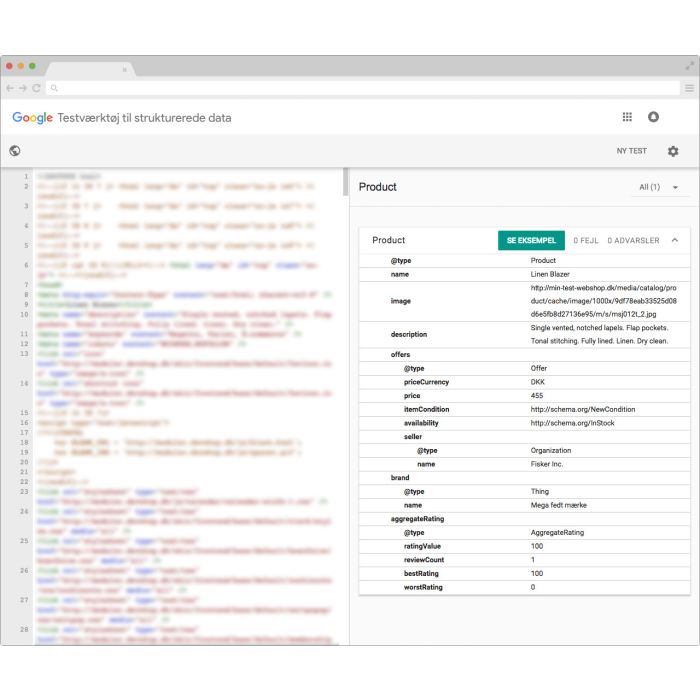
Task: Click the offers row label
Action: [x=400, y=354]
